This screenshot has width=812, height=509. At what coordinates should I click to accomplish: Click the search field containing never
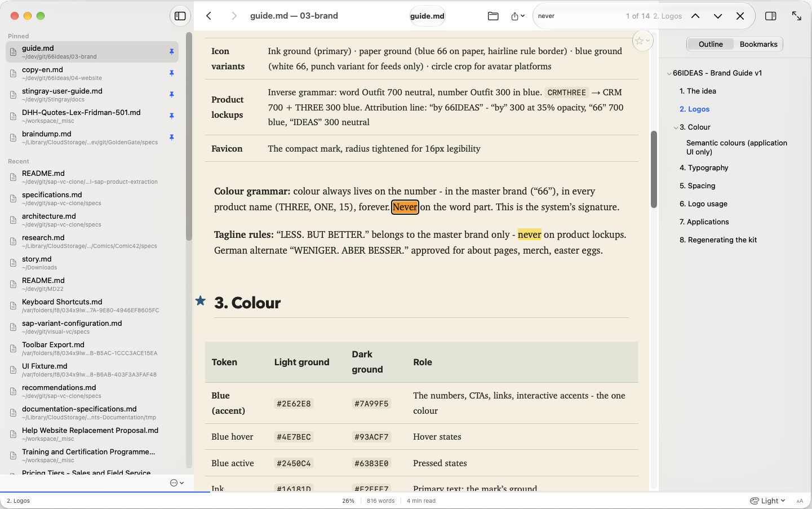click(x=579, y=16)
